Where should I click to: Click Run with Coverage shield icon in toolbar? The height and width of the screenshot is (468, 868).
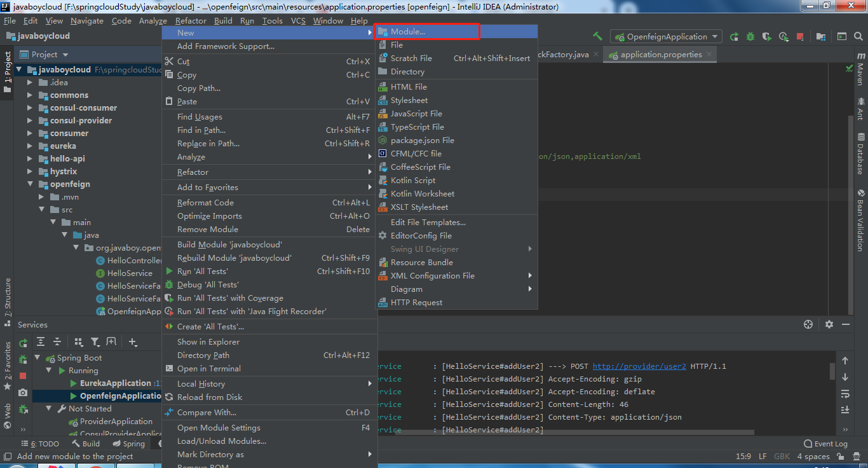(767, 37)
